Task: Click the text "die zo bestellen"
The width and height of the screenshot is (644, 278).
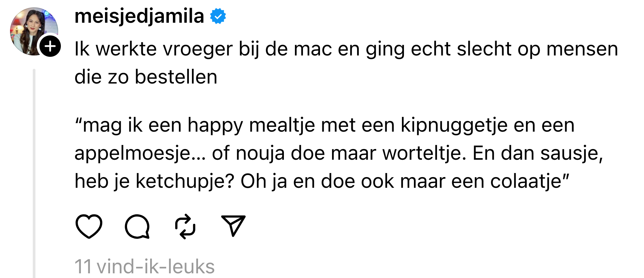Action: click(x=146, y=77)
